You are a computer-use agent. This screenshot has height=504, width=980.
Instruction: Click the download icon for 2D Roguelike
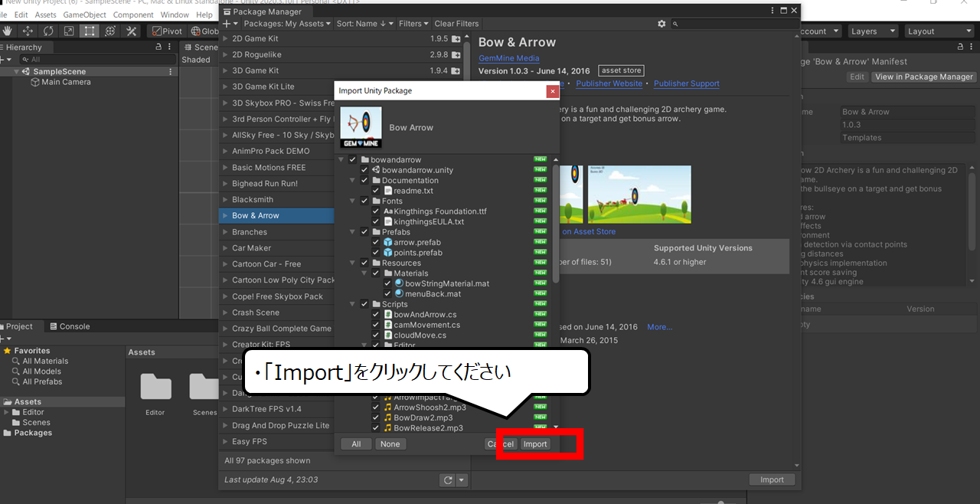pyautogui.click(x=456, y=55)
